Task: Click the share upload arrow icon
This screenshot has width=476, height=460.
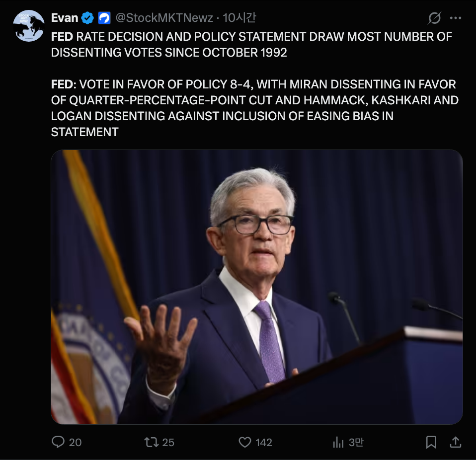Action: pyautogui.click(x=455, y=442)
